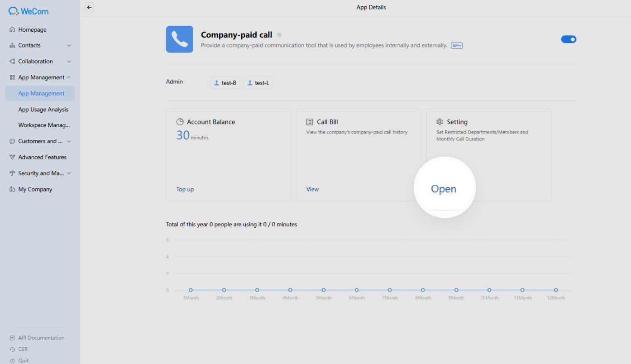
Task: Click the Contacts org-chart icon
Action: click(x=12, y=46)
